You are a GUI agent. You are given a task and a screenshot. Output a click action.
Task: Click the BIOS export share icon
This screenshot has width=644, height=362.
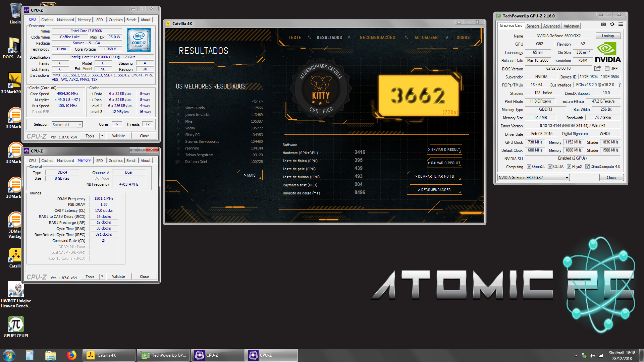point(597,68)
